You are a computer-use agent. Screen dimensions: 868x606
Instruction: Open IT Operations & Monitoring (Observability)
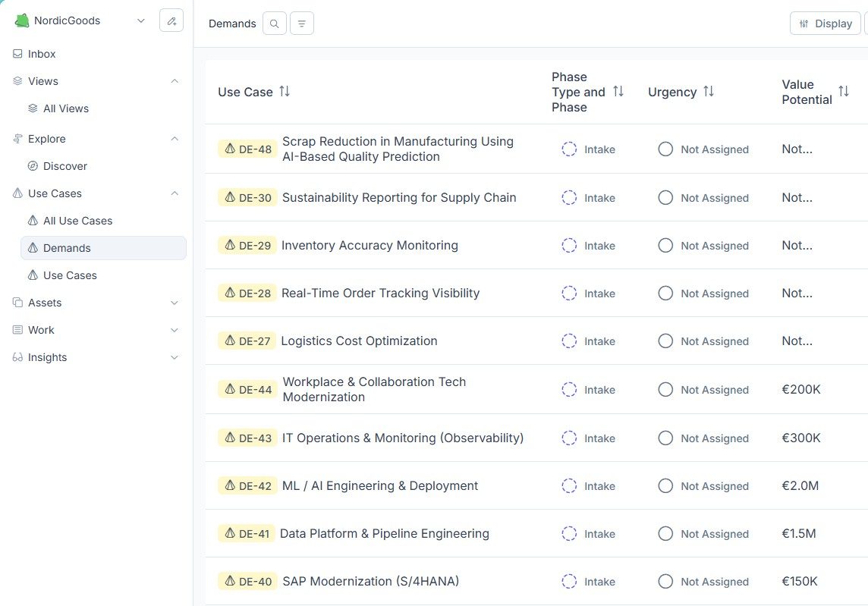(x=402, y=438)
